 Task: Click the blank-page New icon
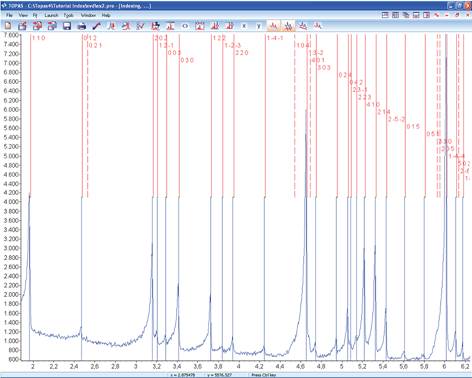[x=8, y=26]
